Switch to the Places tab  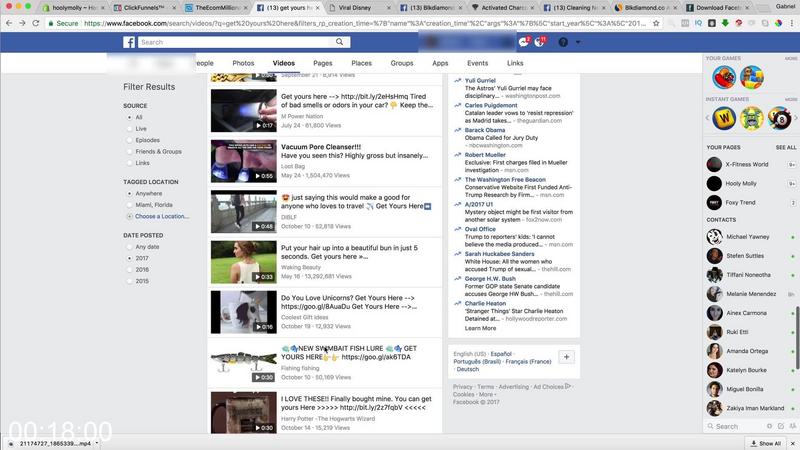click(361, 63)
